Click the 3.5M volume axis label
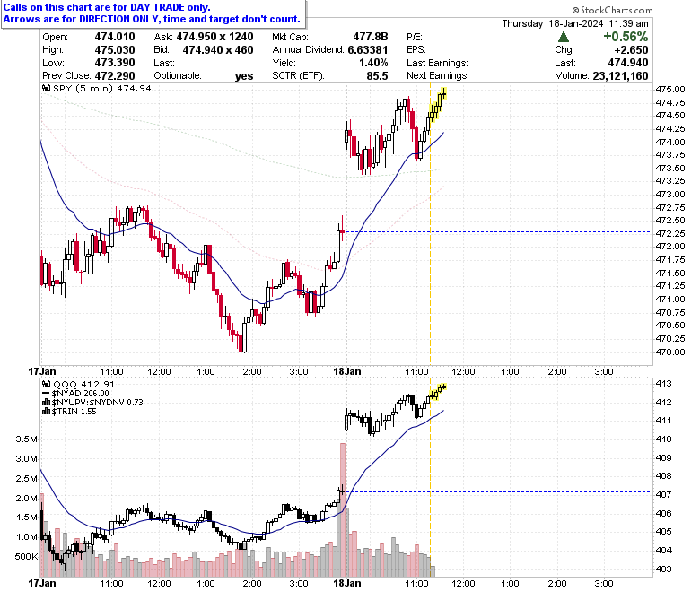The image size is (700, 591). tap(26, 439)
